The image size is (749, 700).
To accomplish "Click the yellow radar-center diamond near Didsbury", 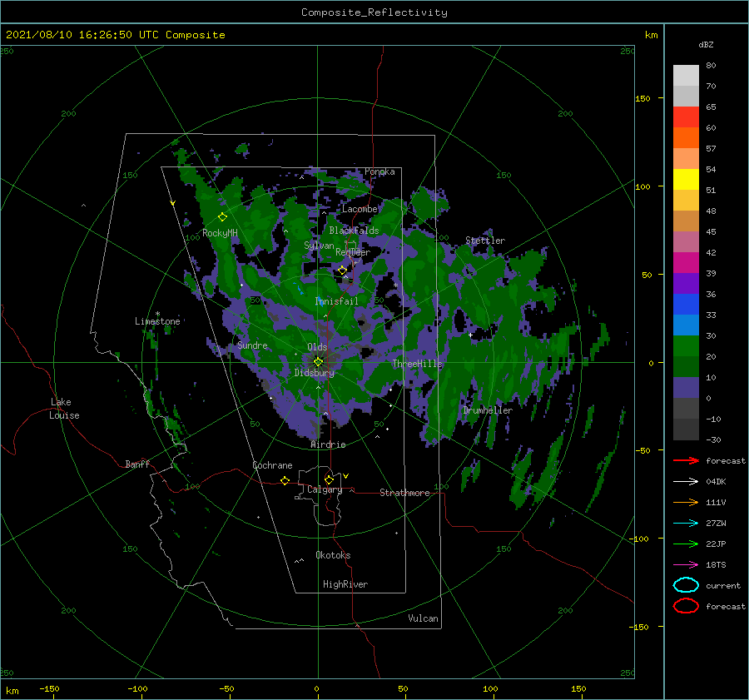I will coord(318,362).
